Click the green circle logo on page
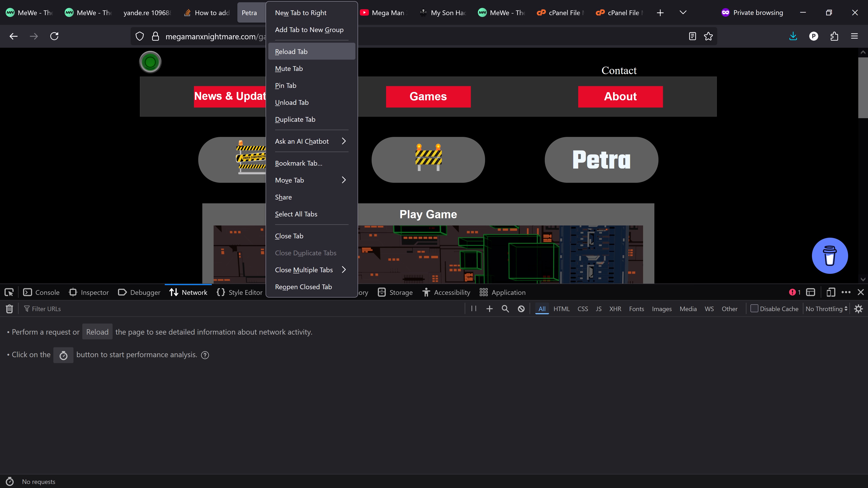This screenshot has width=868, height=488. point(150,62)
